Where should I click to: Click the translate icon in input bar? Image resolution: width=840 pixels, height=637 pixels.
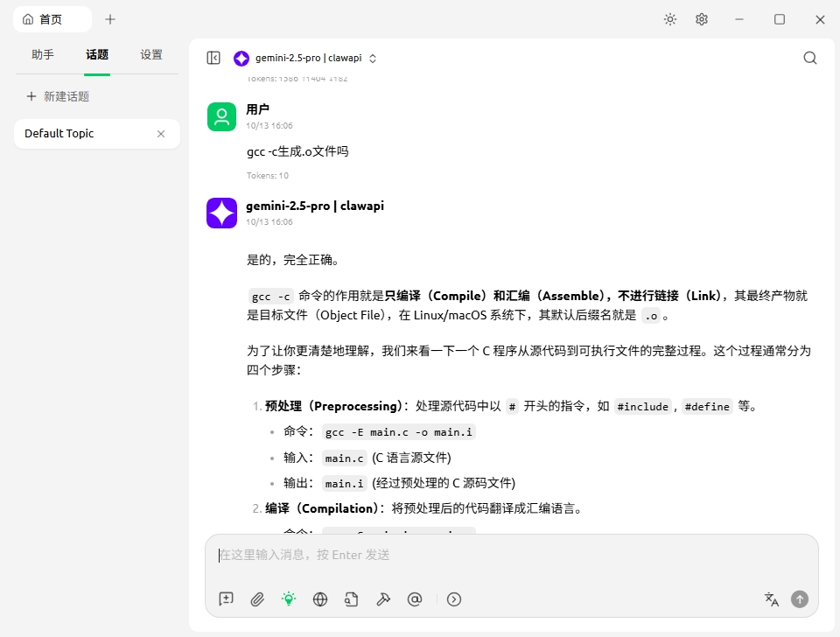click(x=772, y=599)
